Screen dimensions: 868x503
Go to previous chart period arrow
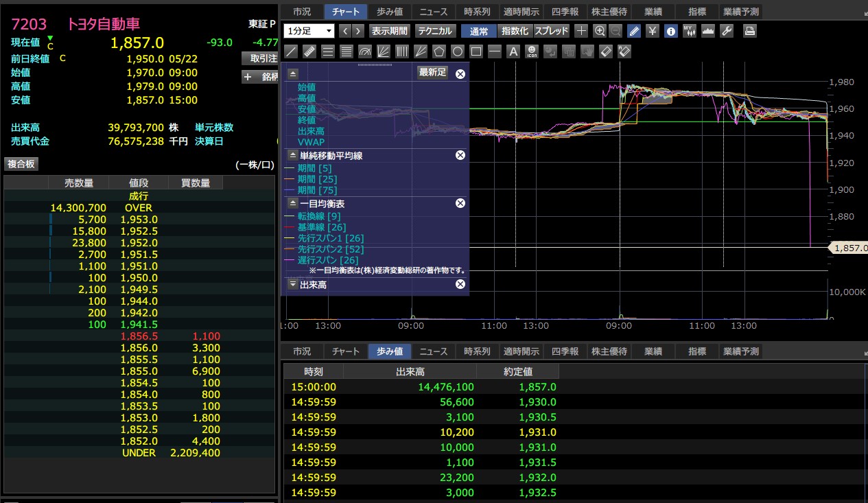345,31
